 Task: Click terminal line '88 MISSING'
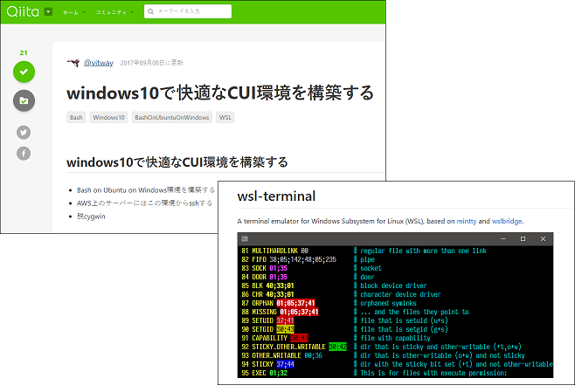click(280, 312)
